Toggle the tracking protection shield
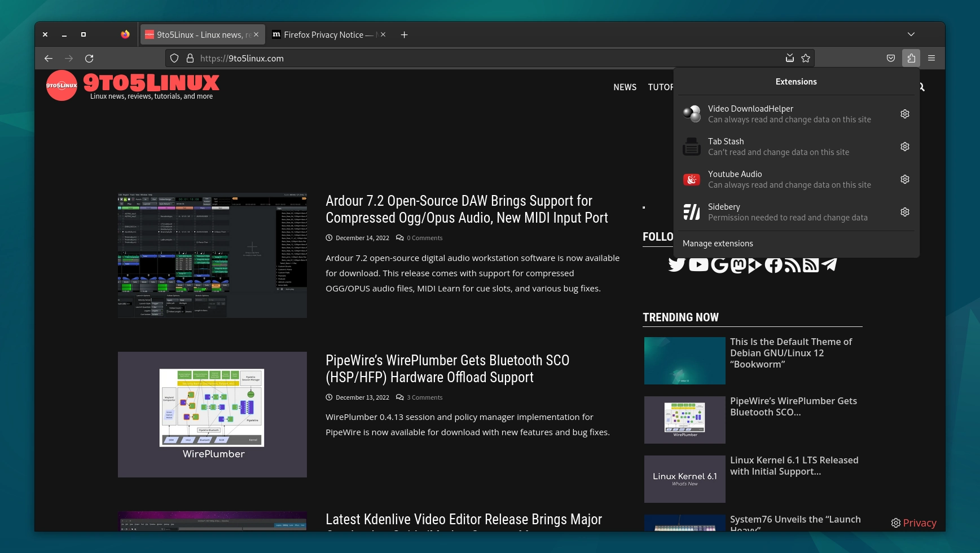980x553 pixels. [x=174, y=58]
